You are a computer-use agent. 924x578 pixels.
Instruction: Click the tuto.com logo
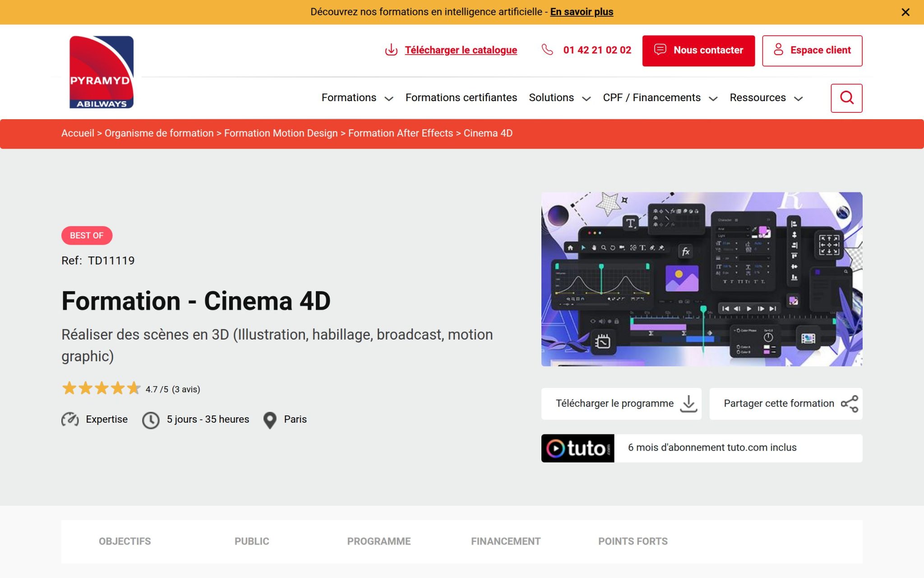[x=577, y=448]
